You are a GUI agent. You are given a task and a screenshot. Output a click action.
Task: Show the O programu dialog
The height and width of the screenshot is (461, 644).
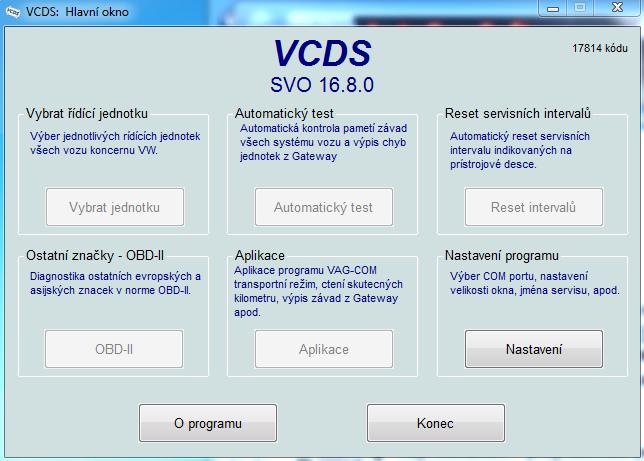click(x=208, y=423)
